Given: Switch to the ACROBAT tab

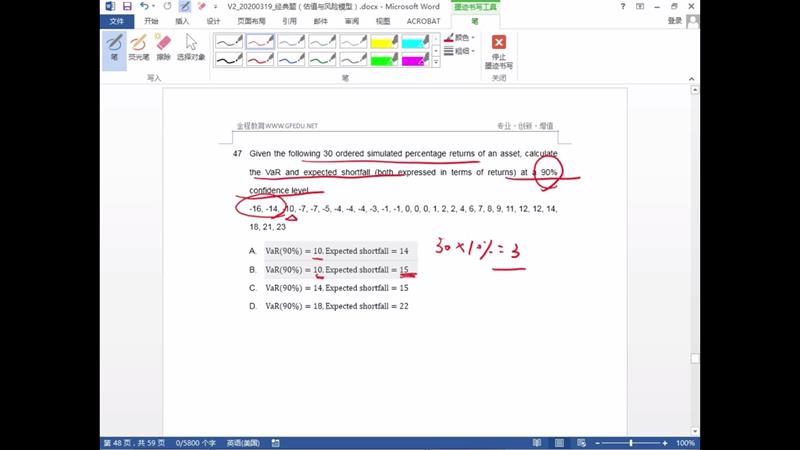Looking at the screenshot, I should (423, 21).
